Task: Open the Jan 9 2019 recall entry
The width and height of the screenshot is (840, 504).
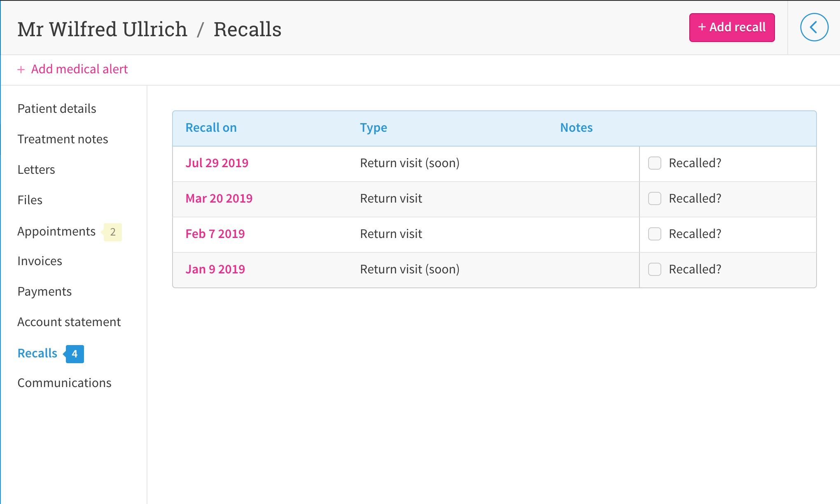Action: coord(215,269)
